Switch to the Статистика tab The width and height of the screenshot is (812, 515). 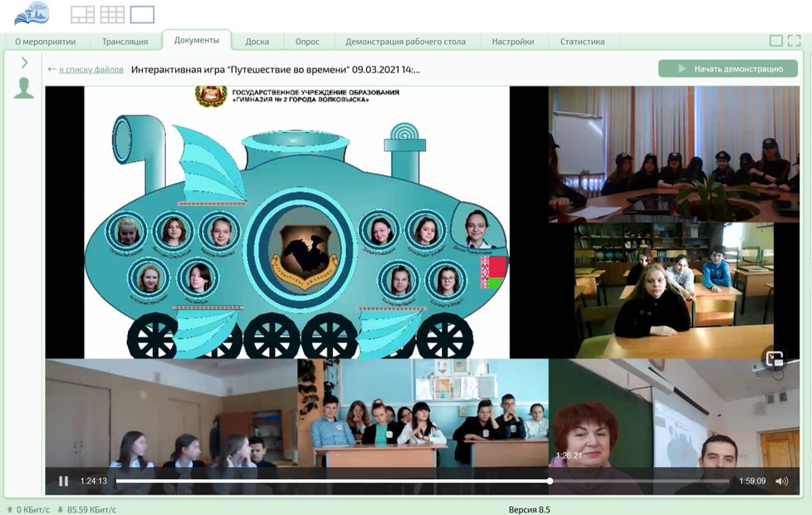coord(582,42)
